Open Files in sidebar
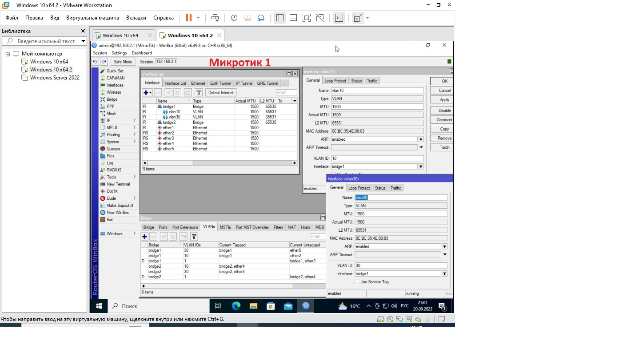The width and height of the screenshot is (639, 364). click(111, 156)
